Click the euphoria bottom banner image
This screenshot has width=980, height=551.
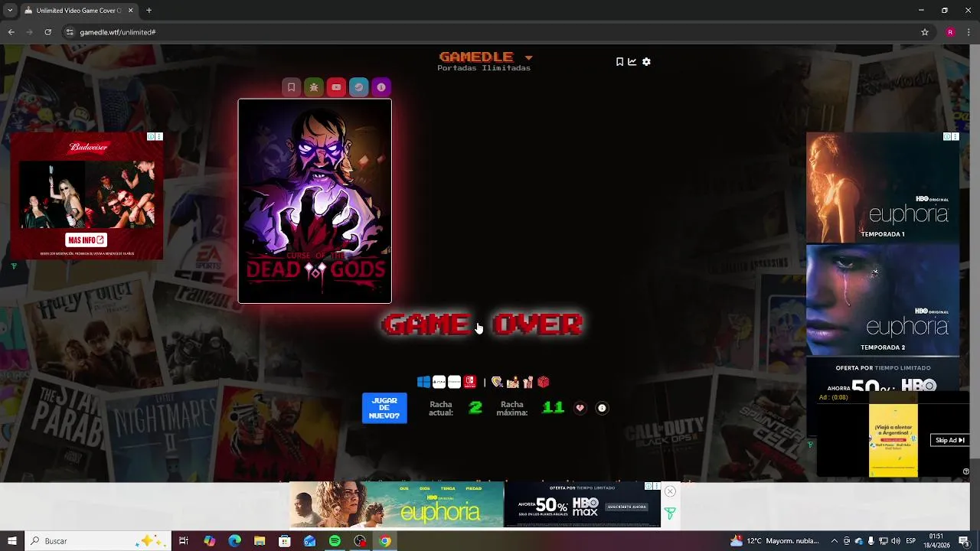397,504
